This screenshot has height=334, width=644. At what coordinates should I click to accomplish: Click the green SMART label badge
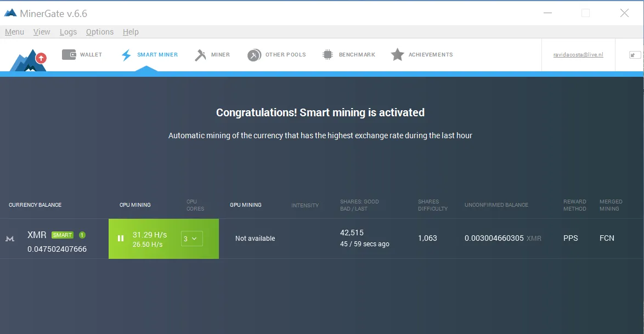[x=63, y=235]
